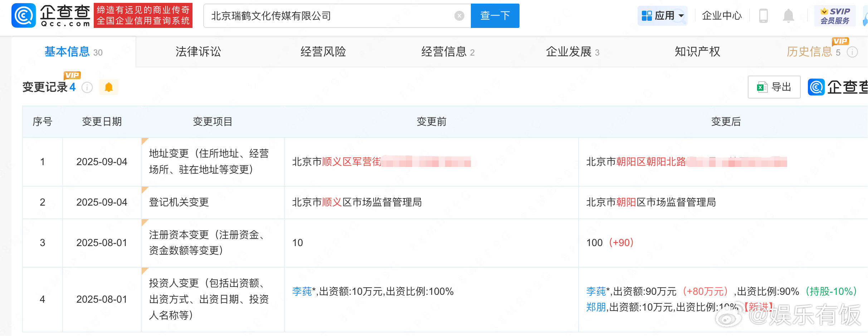Viewport: 868px width, 336px height.
Task: Click the orange bell monitor icon
Action: (x=109, y=87)
